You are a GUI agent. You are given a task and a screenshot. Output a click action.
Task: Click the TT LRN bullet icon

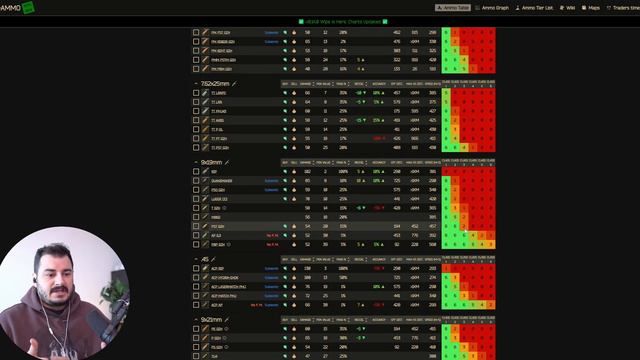click(205, 102)
